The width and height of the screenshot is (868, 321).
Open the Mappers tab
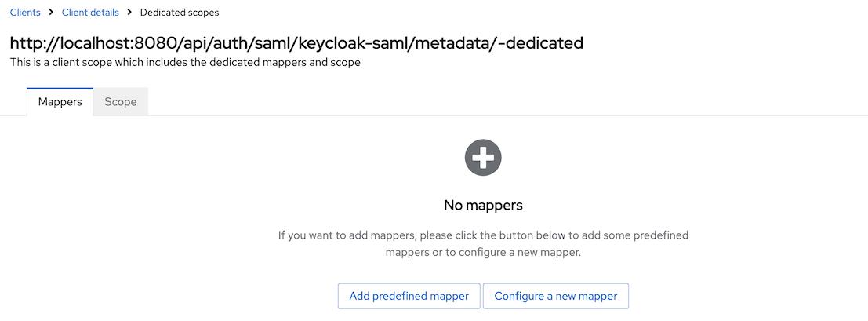(60, 102)
